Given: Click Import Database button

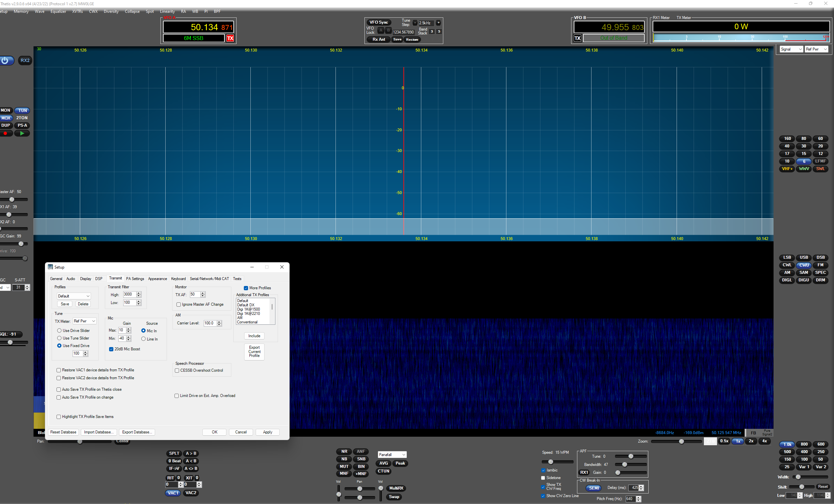Looking at the screenshot, I should pyautogui.click(x=99, y=432).
